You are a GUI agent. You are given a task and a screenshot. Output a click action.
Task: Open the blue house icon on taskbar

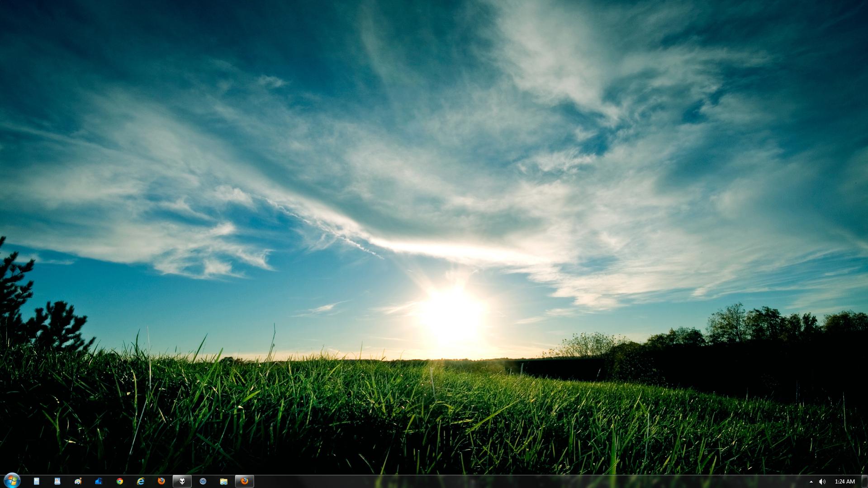point(99,481)
